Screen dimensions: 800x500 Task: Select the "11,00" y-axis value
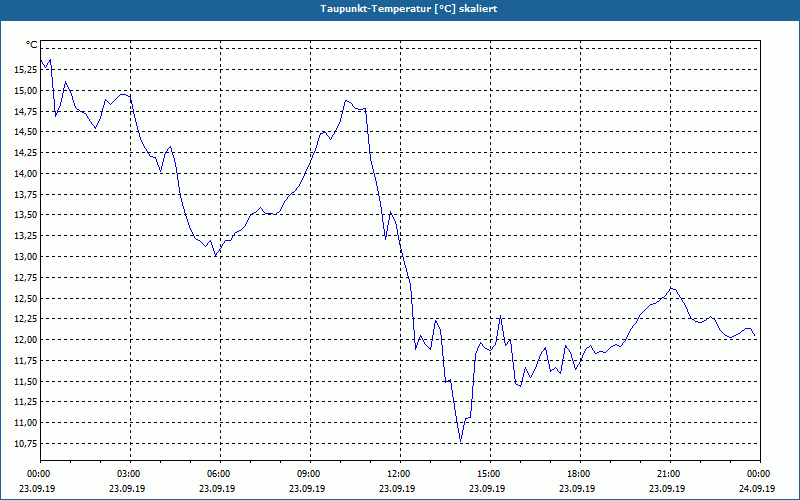click(26, 423)
